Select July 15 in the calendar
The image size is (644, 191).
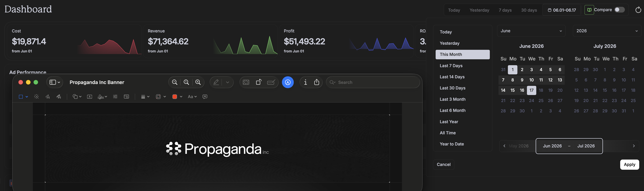(x=604, y=90)
